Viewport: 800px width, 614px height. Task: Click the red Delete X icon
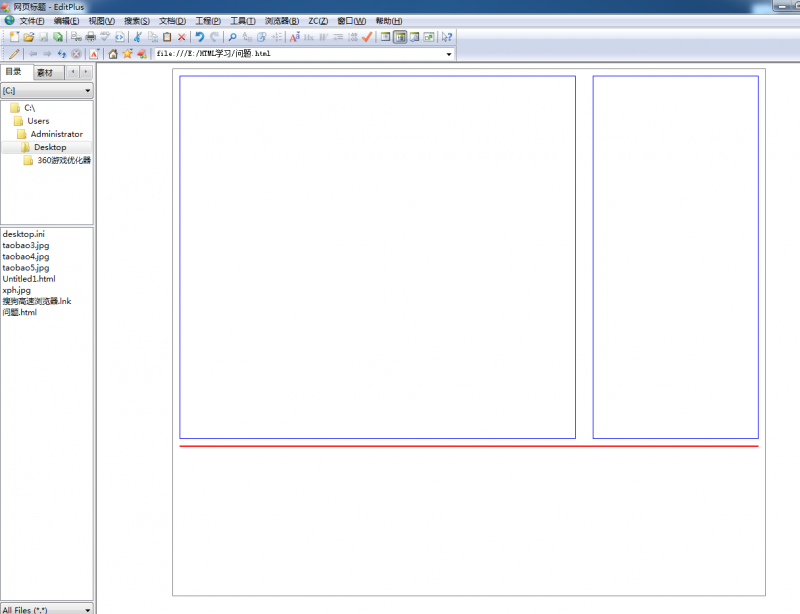[181, 37]
